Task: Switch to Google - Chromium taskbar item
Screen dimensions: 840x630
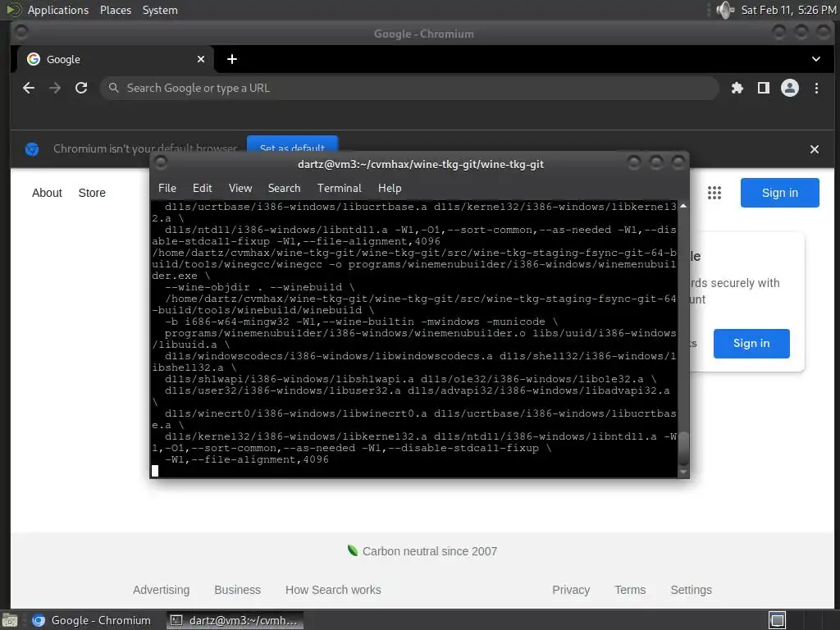Action: click(x=92, y=620)
